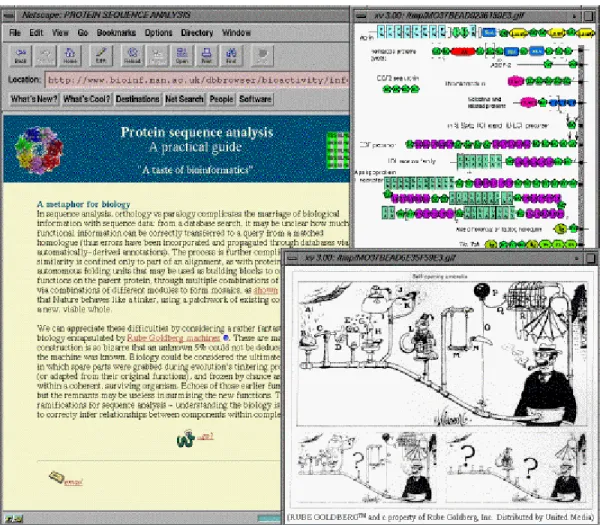Click the green snake up icon
The height and width of the screenshot is (525, 600).
point(186,439)
